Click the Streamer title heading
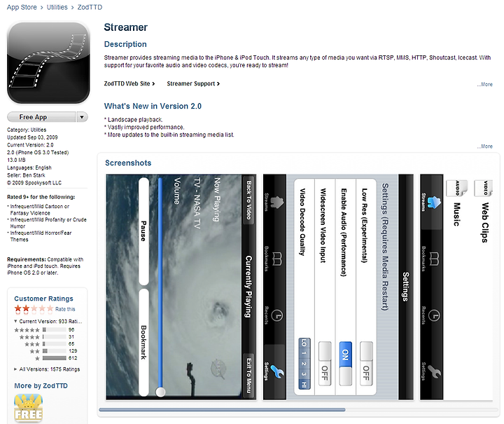Image resolution: width=504 pixels, height=424 pixels. 126,27
